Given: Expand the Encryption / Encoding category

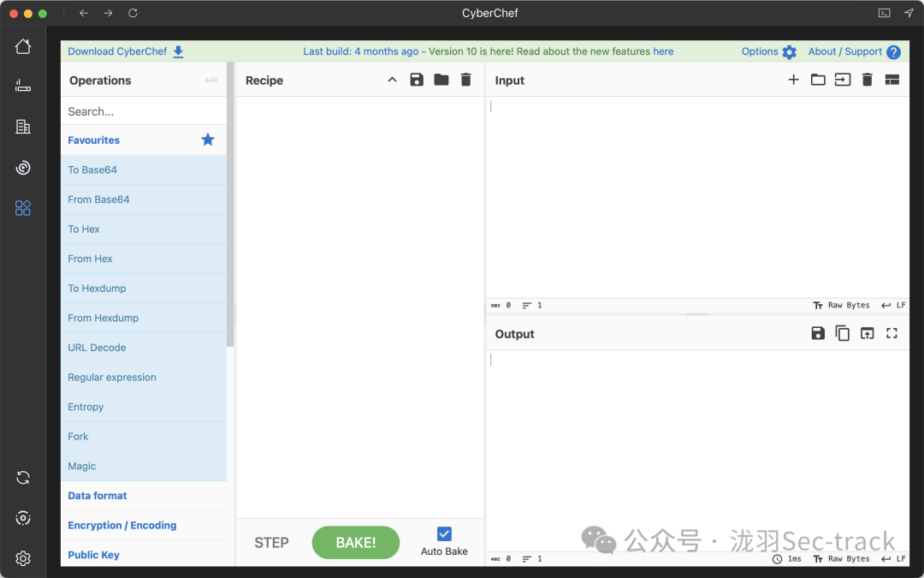Looking at the screenshot, I should click(x=144, y=525).
